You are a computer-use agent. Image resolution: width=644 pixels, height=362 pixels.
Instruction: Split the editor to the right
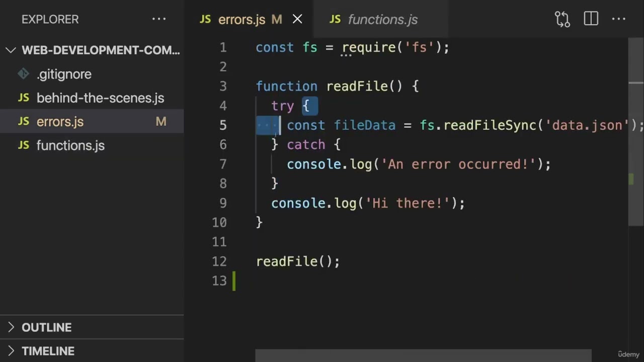point(591,19)
